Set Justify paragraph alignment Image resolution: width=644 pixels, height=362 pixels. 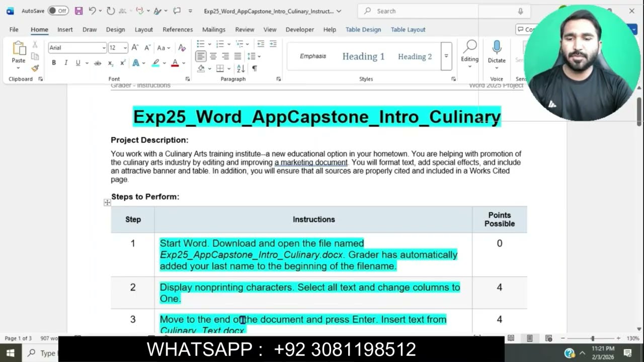click(237, 56)
